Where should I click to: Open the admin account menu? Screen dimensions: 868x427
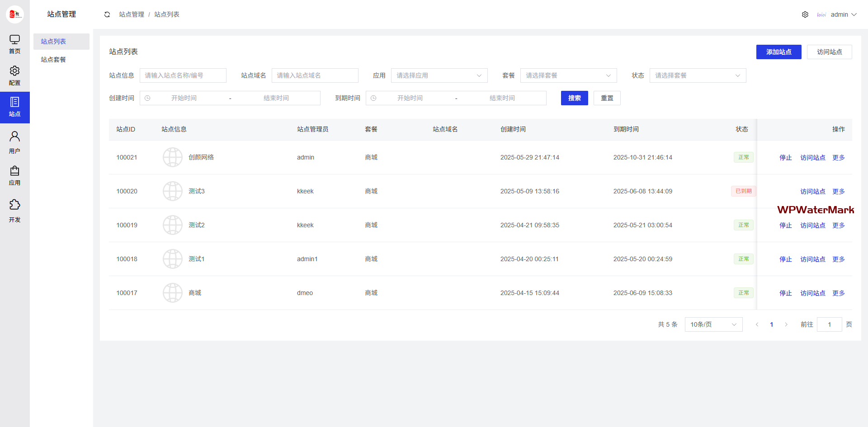pos(843,14)
